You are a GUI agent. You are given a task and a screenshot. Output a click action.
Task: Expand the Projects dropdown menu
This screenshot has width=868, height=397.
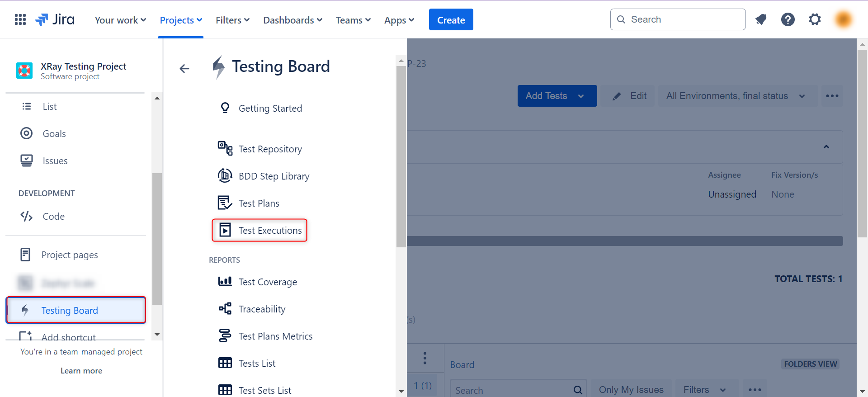(x=180, y=20)
